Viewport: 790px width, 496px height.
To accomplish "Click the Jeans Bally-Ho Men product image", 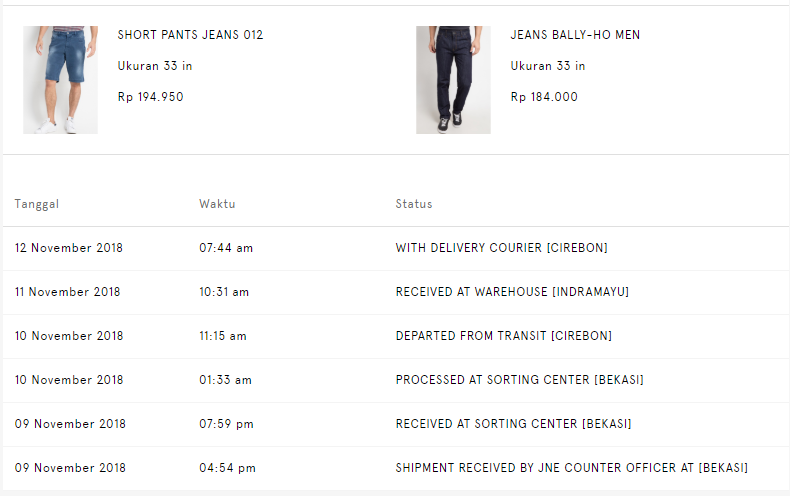I will point(453,80).
